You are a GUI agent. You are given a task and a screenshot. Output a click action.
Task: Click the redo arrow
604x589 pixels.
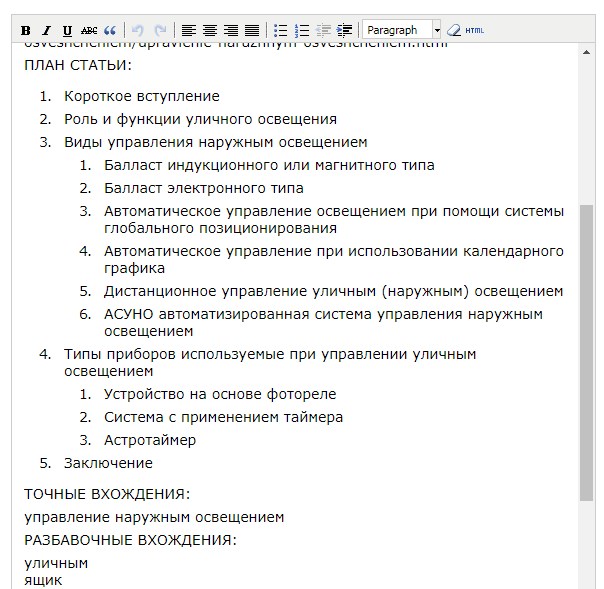pyautogui.click(x=160, y=30)
